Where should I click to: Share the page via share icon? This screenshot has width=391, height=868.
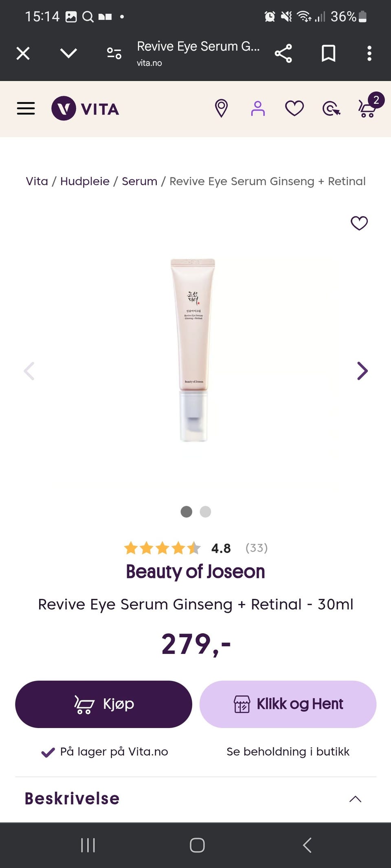coord(283,53)
